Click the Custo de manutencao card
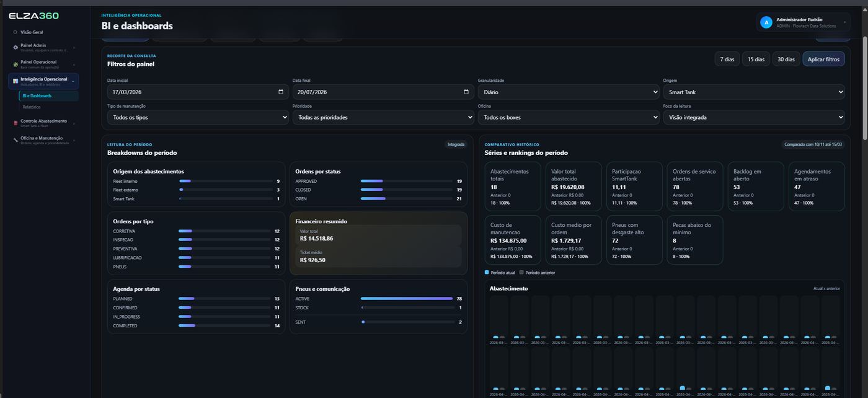The width and height of the screenshot is (868, 398). pyautogui.click(x=513, y=240)
